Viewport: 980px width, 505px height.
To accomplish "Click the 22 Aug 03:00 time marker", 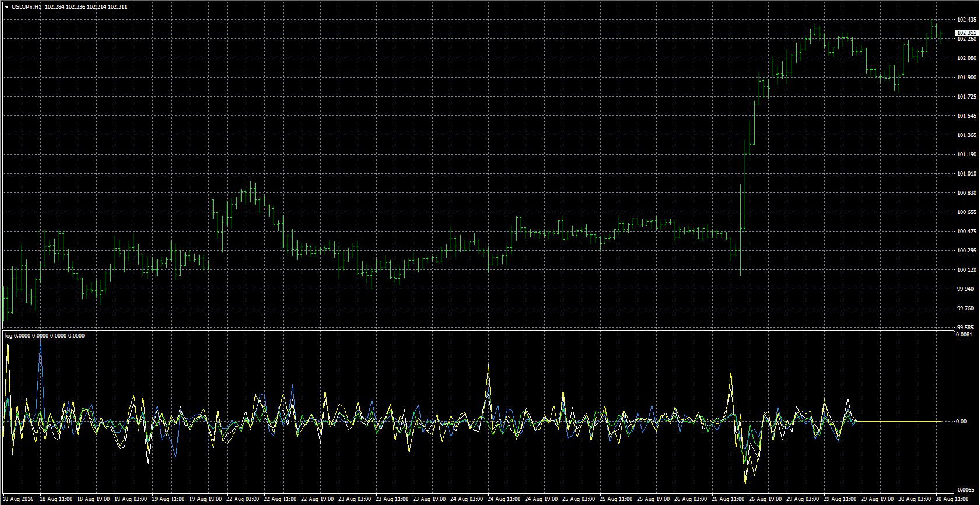I will (243, 500).
